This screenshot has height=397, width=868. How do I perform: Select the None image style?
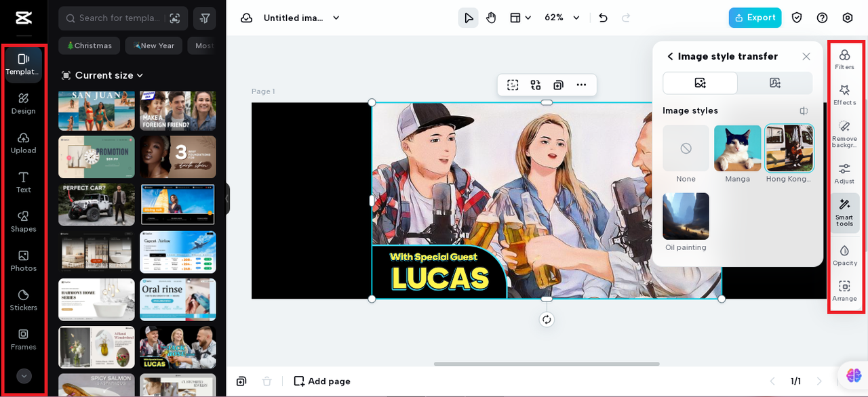686,148
